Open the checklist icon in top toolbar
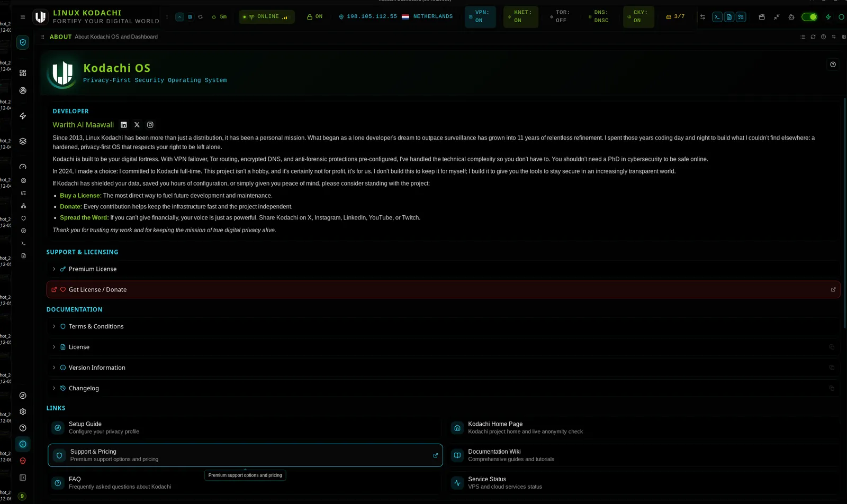This screenshot has height=504, width=847. pyautogui.click(x=741, y=17)
